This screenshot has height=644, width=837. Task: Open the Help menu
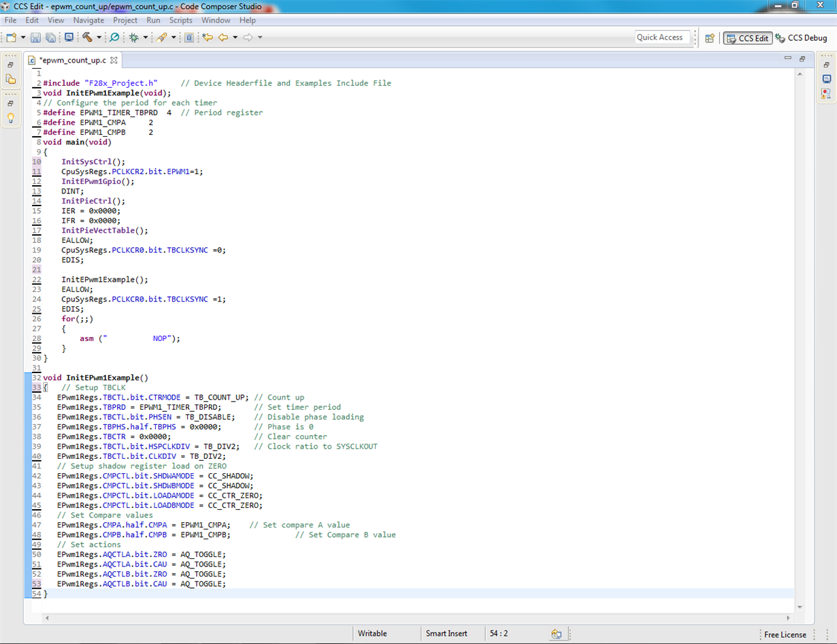click(248, 20)
